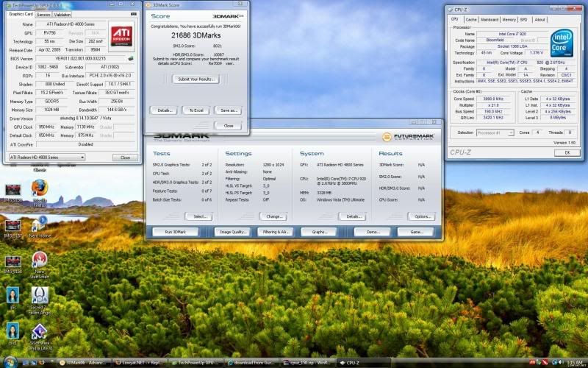Switch to cpuz_150.zip WinRAR taskbar button

[x=307, y=363]
